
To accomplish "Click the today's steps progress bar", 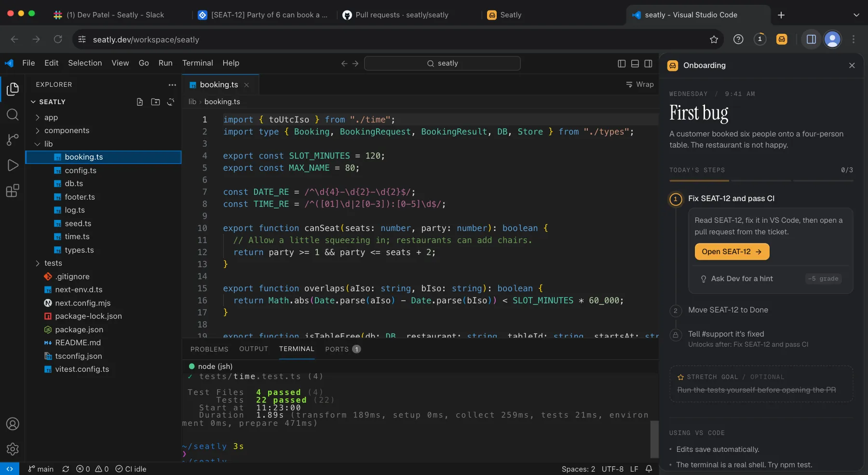I will tap(761, 181).
